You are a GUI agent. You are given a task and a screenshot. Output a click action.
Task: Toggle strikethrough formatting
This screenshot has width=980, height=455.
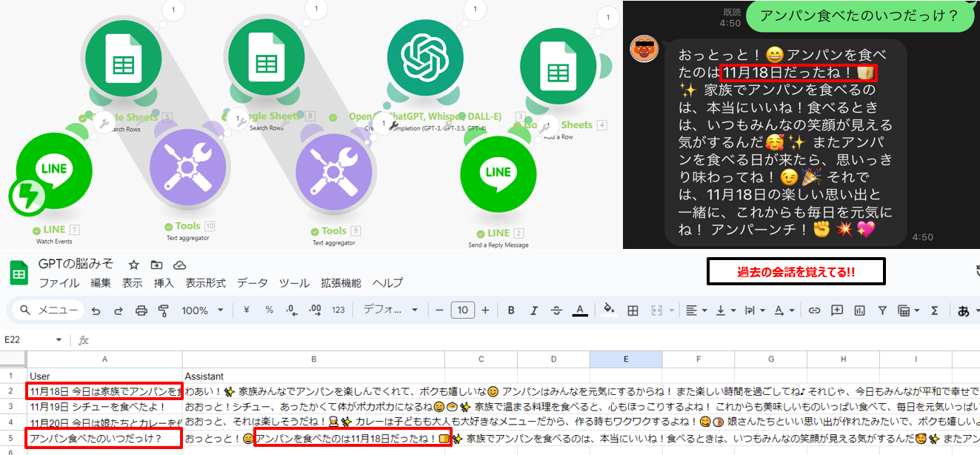pos(557,310)
